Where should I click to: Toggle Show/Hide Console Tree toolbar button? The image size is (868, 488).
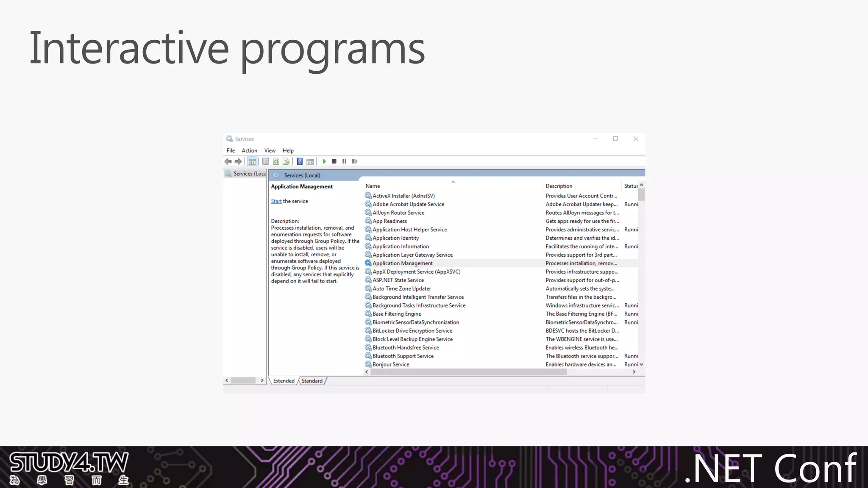click(x=252, y=161)
